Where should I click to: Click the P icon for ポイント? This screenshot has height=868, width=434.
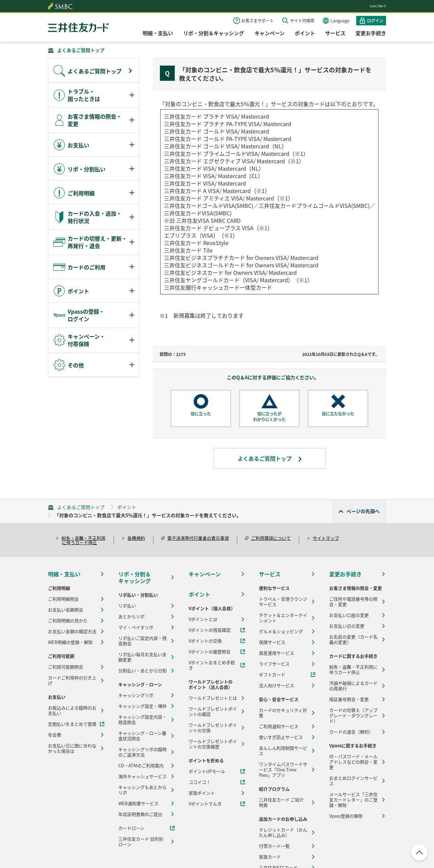[x=59, y=291]
